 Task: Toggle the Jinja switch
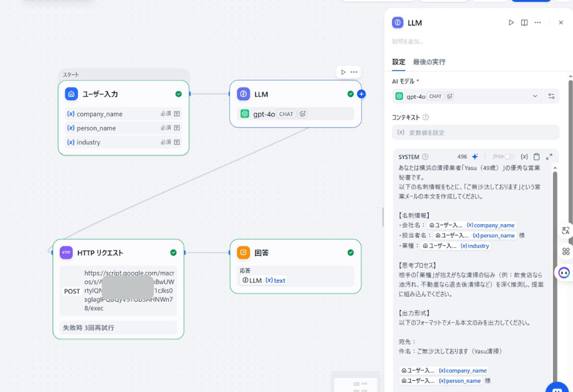[509, 157]
